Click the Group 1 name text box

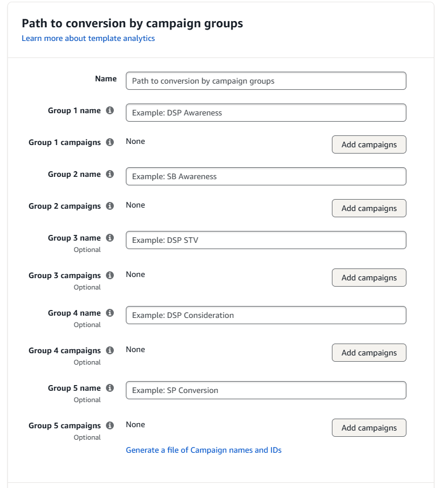tap(266, 113)
